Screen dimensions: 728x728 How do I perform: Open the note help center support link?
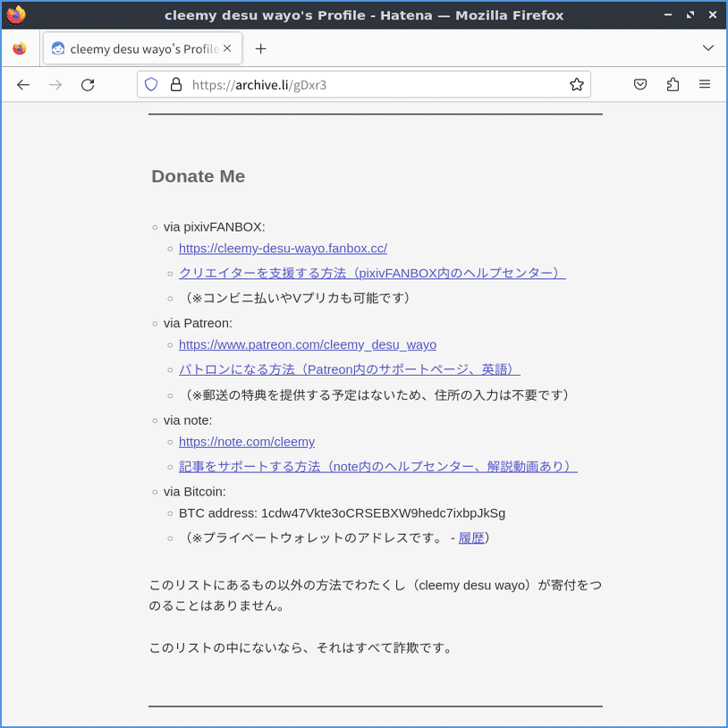point(378,467)
